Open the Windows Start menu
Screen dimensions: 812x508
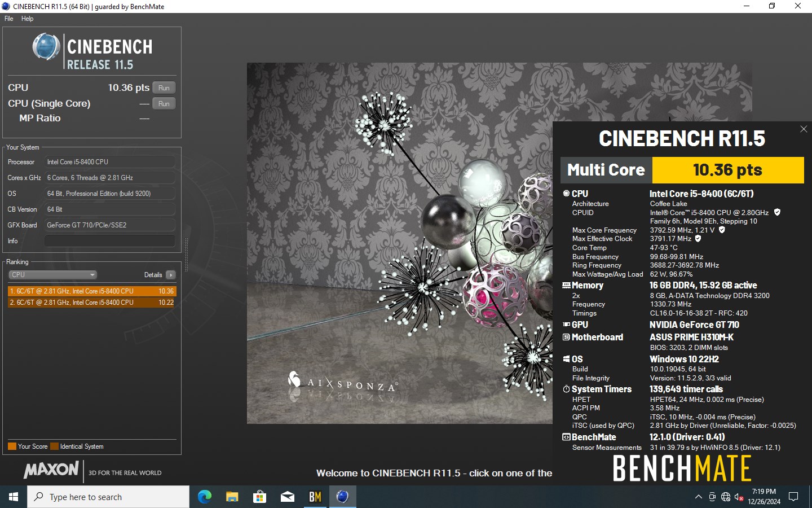coord(14,497)
